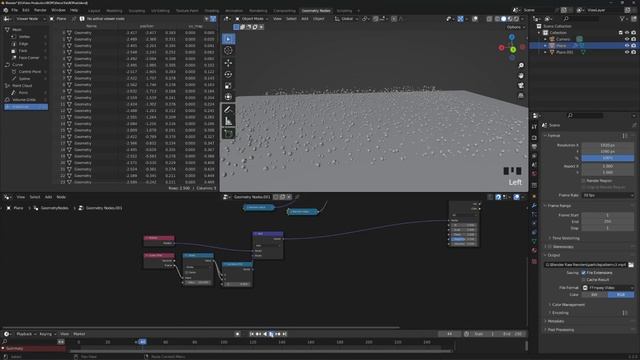The image size is (640, 360).
Task: Jump to timeline start frame
Action: [252, 334]
